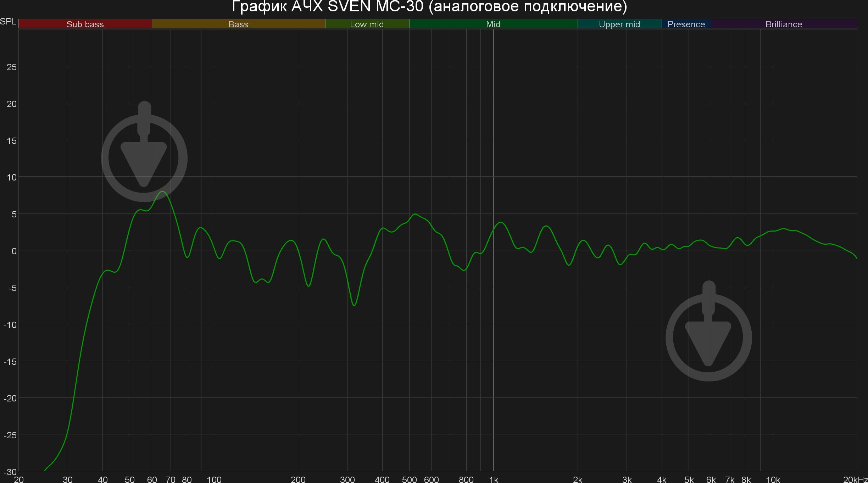Click the 0 dB level label
Viewport: 868px width, 483px height.
click(14, 251)
